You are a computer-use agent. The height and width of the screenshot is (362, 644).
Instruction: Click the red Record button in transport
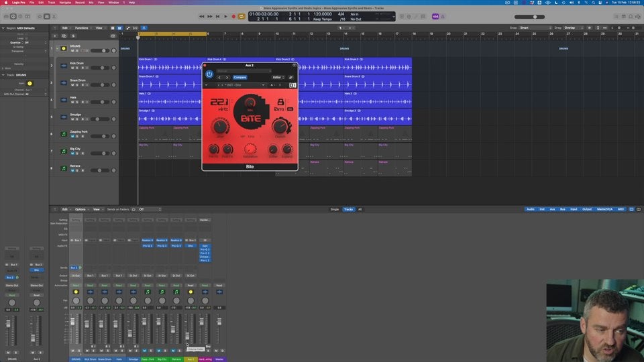(x=233, y=16)
